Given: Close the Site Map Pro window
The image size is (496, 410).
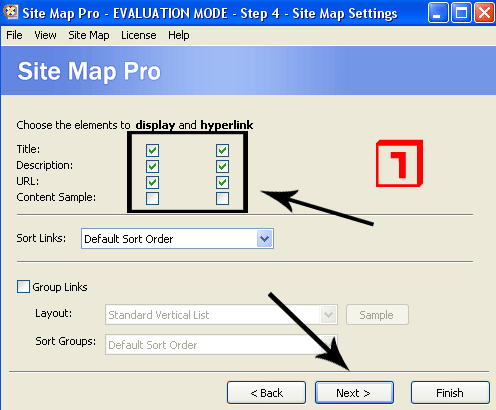Looking at the screenshot, I should click(484, 13).
